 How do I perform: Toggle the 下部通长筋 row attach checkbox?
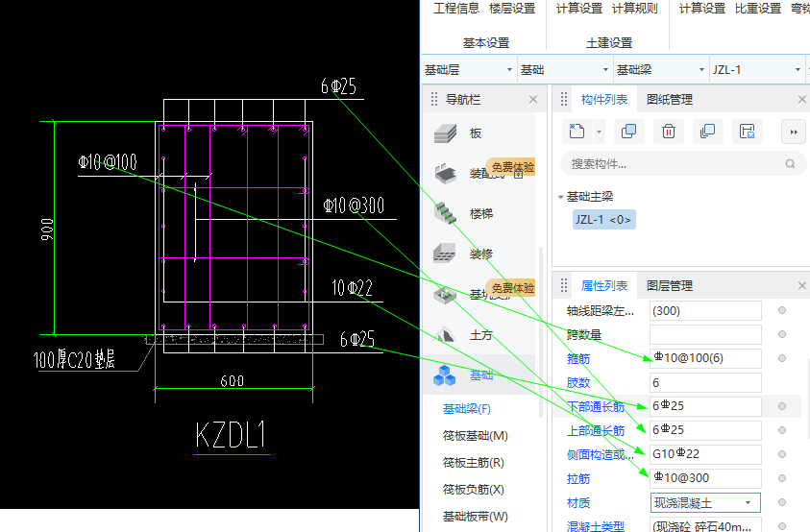tap(781, 406)
